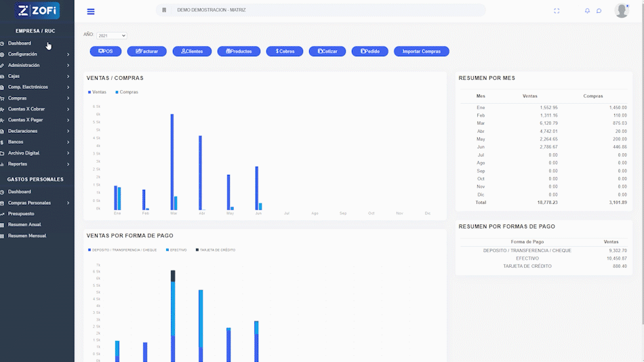Enter fullscreen mode using the expand icon
Image resolution: width=644 pixels, height=362 pixels.
(557, 11)
